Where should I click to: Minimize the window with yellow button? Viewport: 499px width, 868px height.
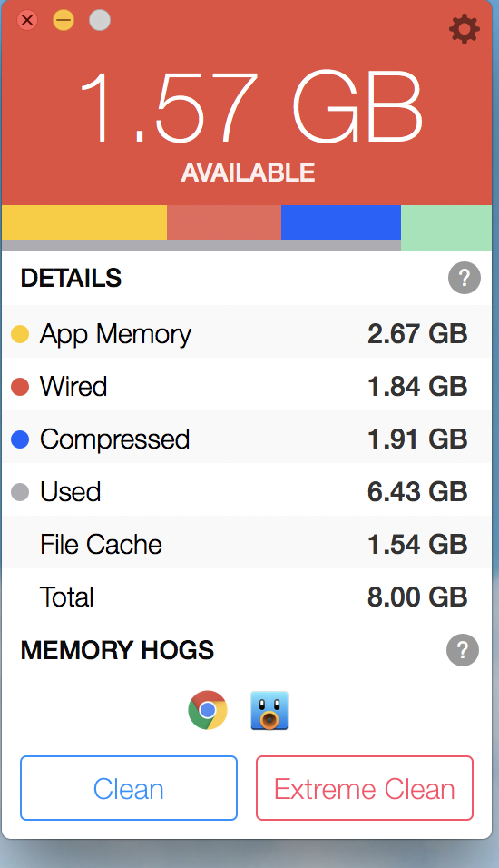point(64,21)
